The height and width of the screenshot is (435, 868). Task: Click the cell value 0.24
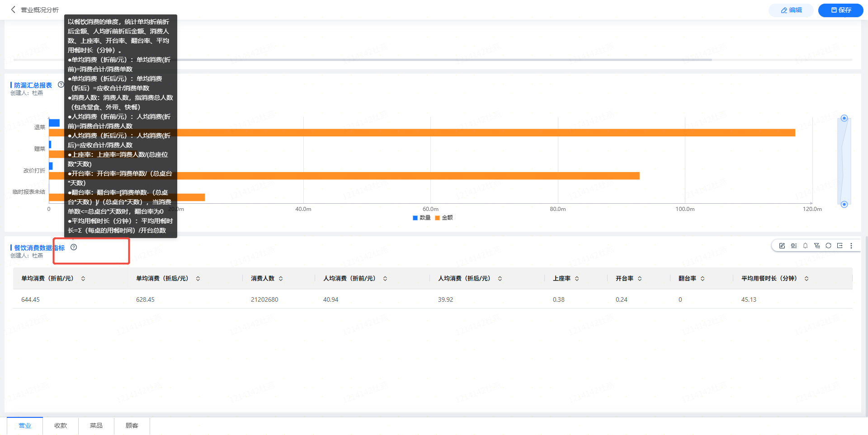tap(621, 299)
